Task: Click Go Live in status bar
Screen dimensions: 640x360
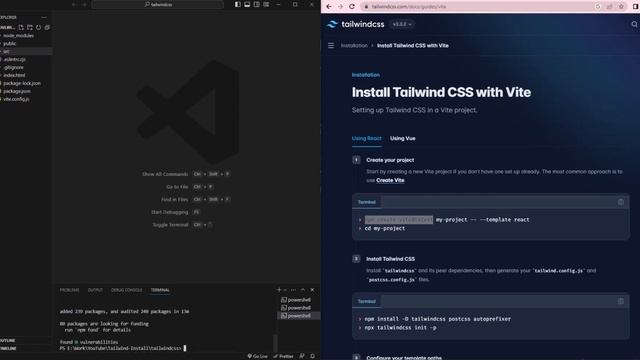Action: 257,356
